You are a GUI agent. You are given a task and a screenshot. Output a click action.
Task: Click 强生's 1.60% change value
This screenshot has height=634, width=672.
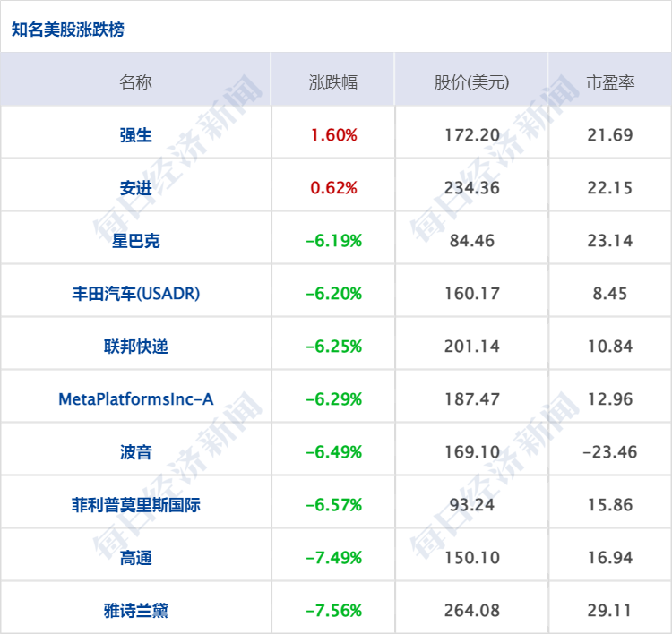tap(333, 135)
